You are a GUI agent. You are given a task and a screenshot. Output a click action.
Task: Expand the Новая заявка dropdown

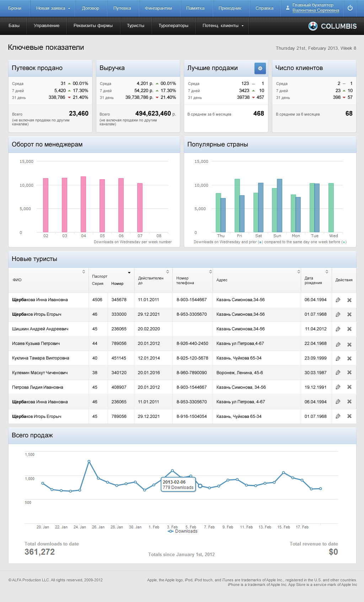53,8
